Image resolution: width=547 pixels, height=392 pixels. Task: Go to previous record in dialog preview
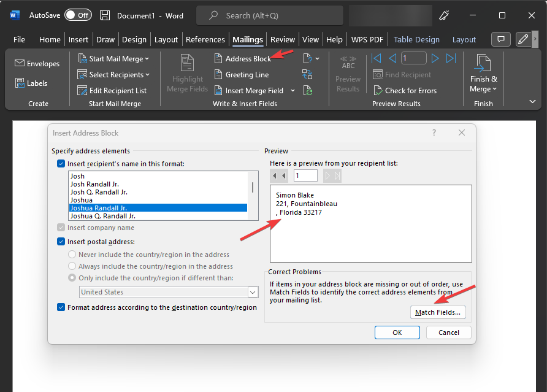(283, 175)
